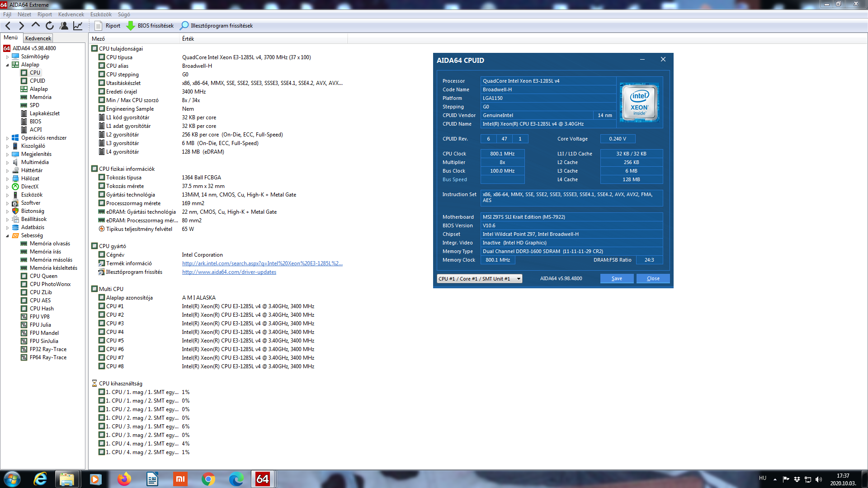This screenshot has width=868, height=488.
Task: Switch to the Kedvencek tab
Action: pyautogui.click(x=38, y=38)
